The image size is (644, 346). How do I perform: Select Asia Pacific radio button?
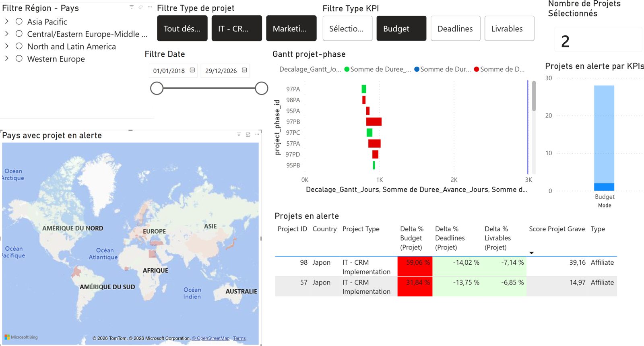click(19, 21)
